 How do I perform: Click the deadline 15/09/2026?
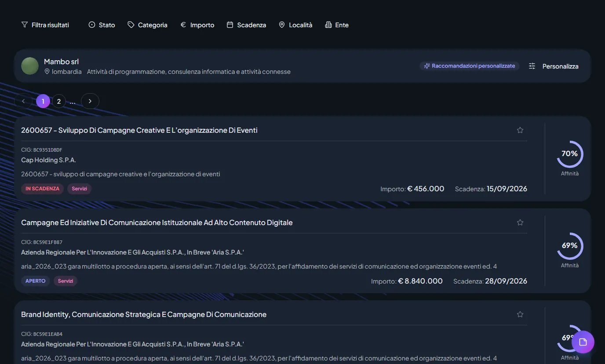click(x=507, y=189)
